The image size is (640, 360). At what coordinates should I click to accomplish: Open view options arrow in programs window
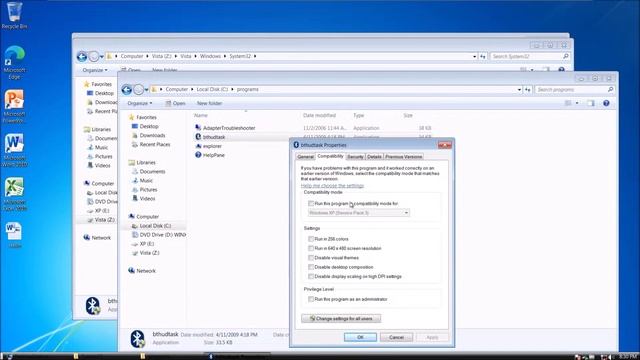(577, 103)
